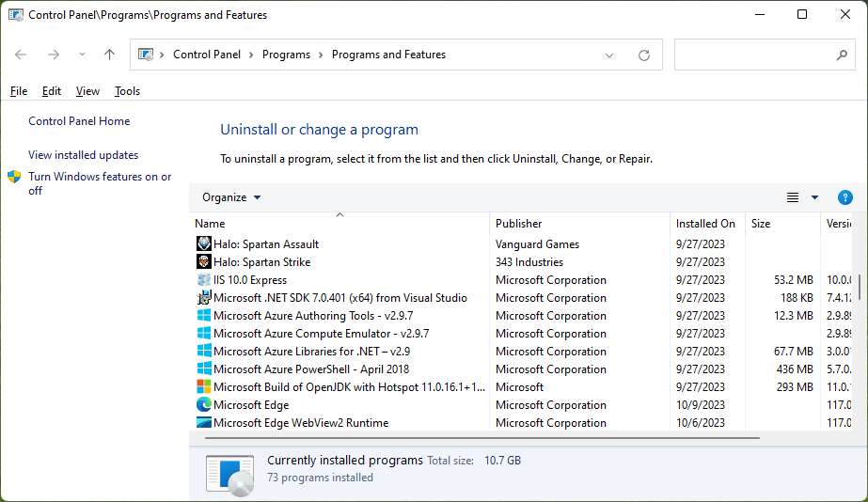
Task: Sort by the Version column header
Action: pyautogui.click(x=838, y=224)
